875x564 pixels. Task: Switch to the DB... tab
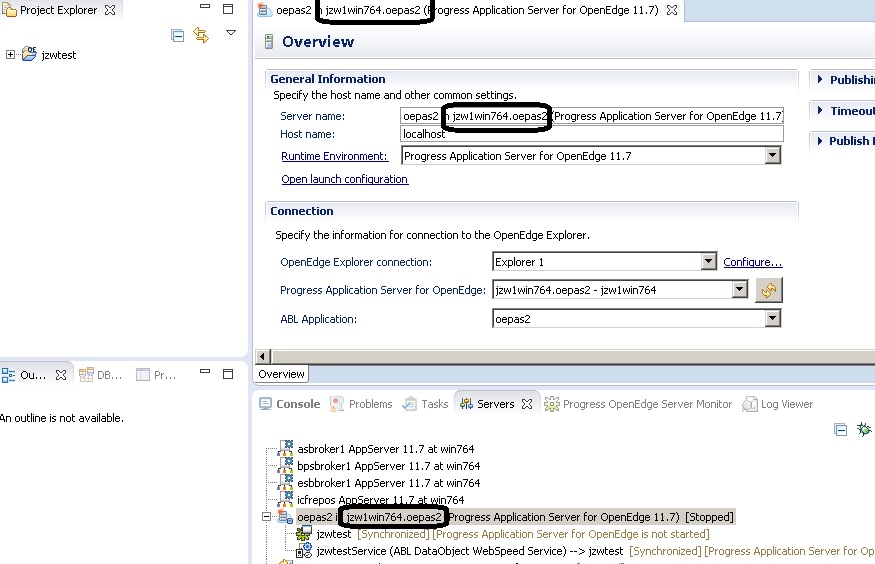coord(100,375)
